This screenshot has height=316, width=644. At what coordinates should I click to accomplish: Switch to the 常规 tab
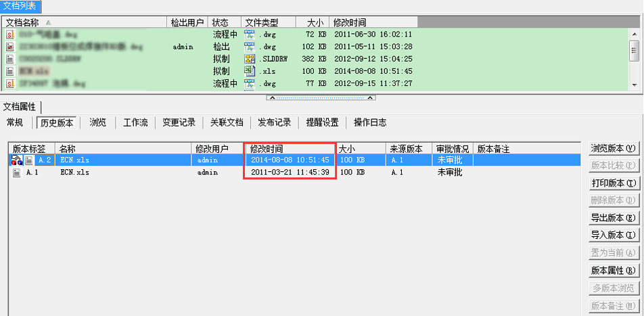(15, 122)
